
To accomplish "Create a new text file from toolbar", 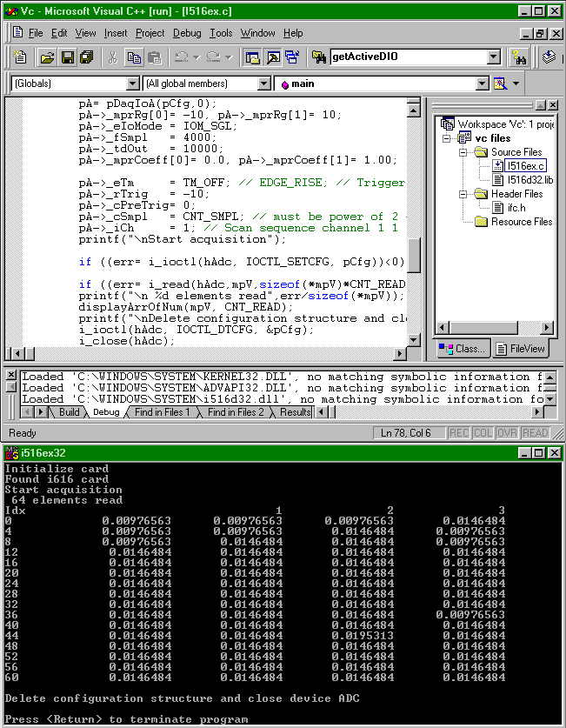I will [x=20, y=57].
